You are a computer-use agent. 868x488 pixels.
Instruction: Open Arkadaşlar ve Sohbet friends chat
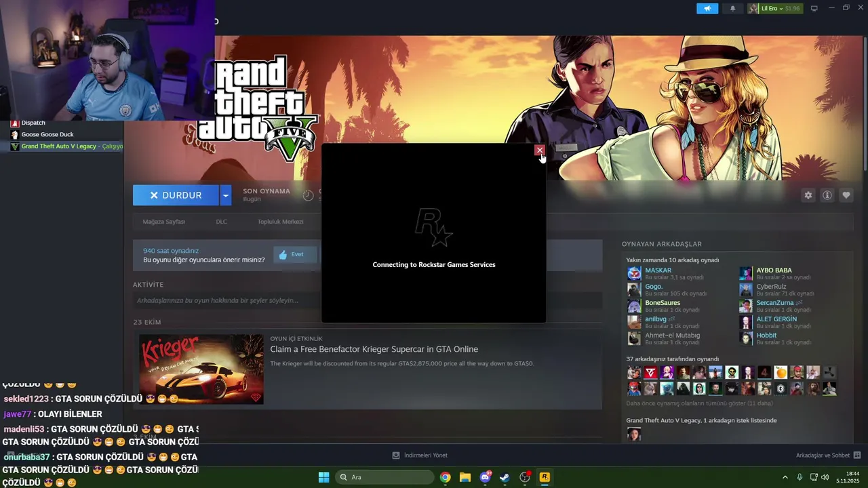pos(828,455)
